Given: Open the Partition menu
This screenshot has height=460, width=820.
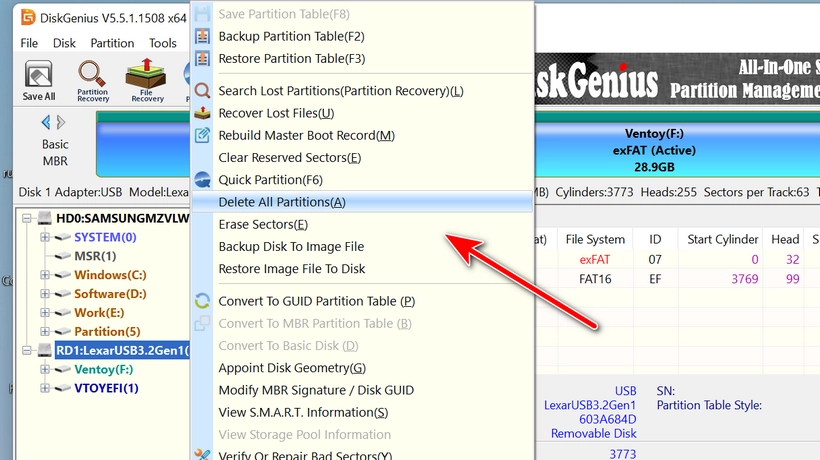Looking at the screenshot, I should tap(112, 43).
